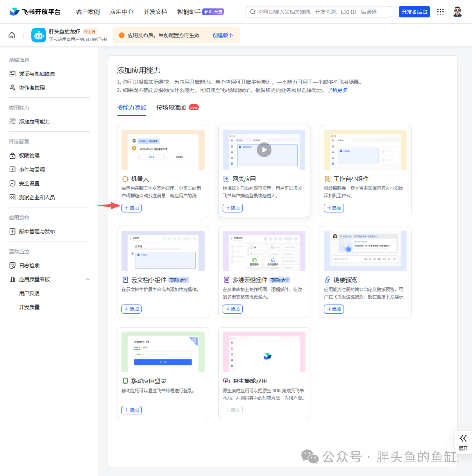
Task: Click the 原生集成应用 card icon
Action: [x=226, y=381]
